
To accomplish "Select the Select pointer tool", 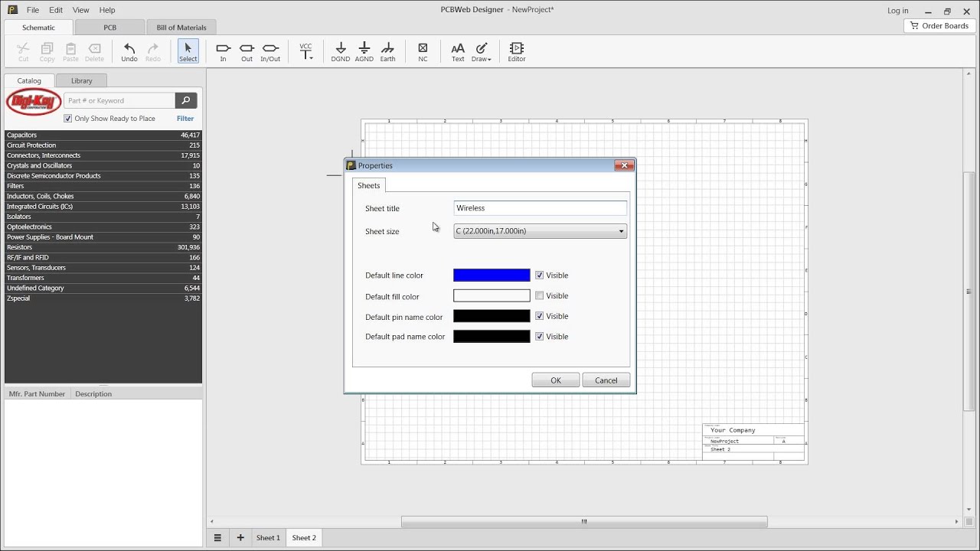I will tap(188, 51).
